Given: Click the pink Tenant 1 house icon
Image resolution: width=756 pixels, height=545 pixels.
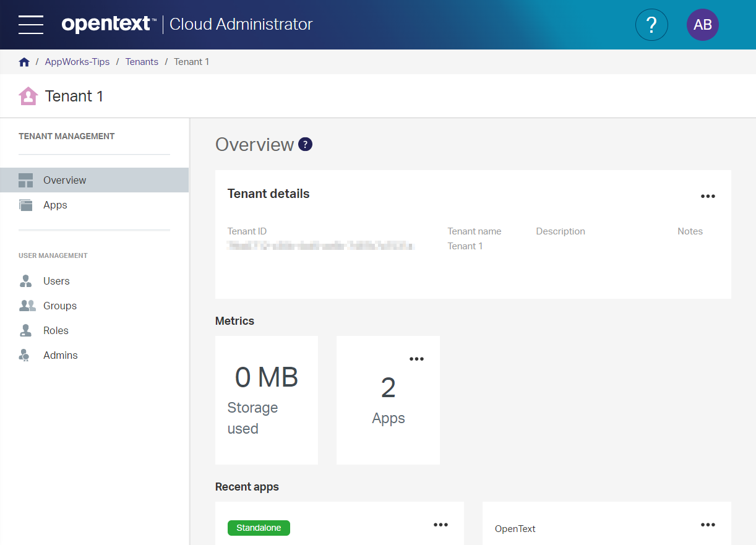Looking at the screenshot, I should [28, 96].
